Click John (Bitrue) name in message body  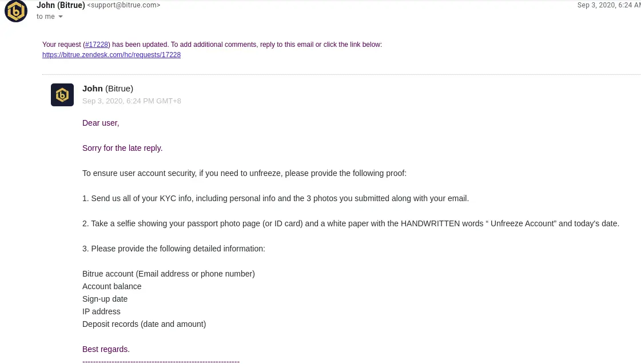point(108,89)
